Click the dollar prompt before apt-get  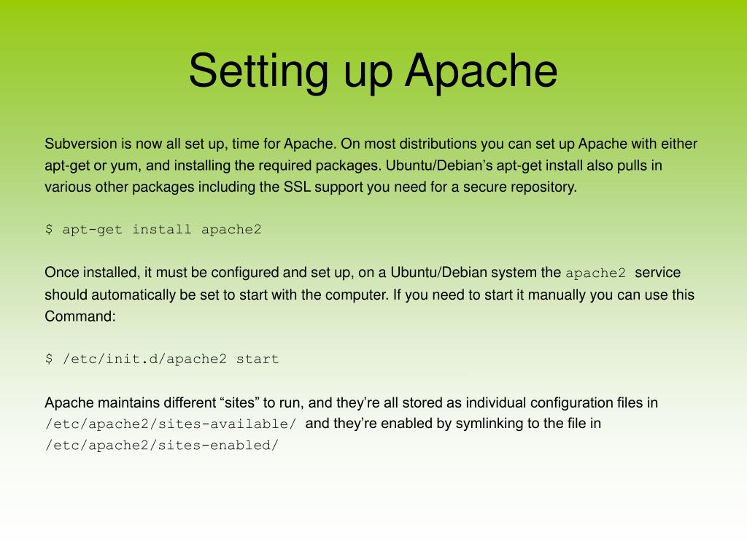(49, 229)
